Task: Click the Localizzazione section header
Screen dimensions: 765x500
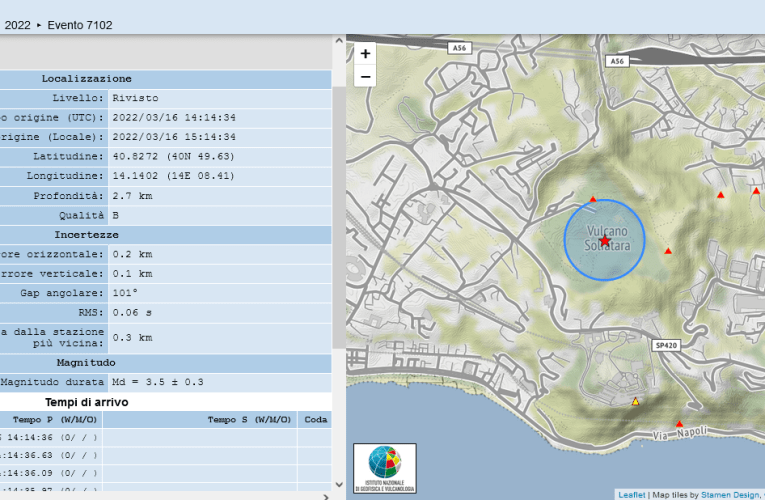Action: (86, 79)
